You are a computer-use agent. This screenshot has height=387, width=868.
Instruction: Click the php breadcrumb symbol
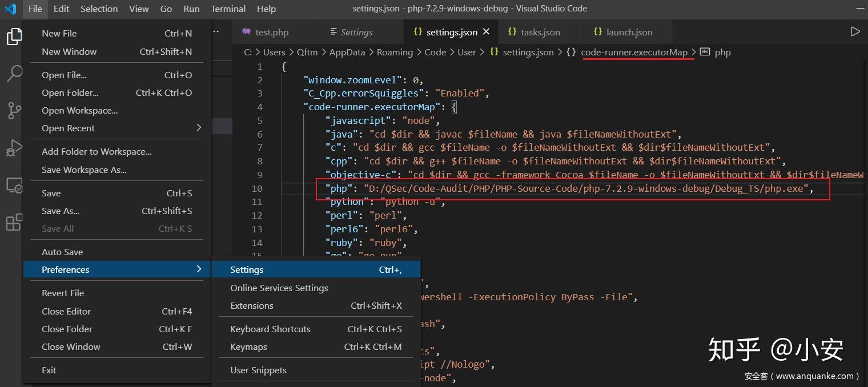(722, 52)
